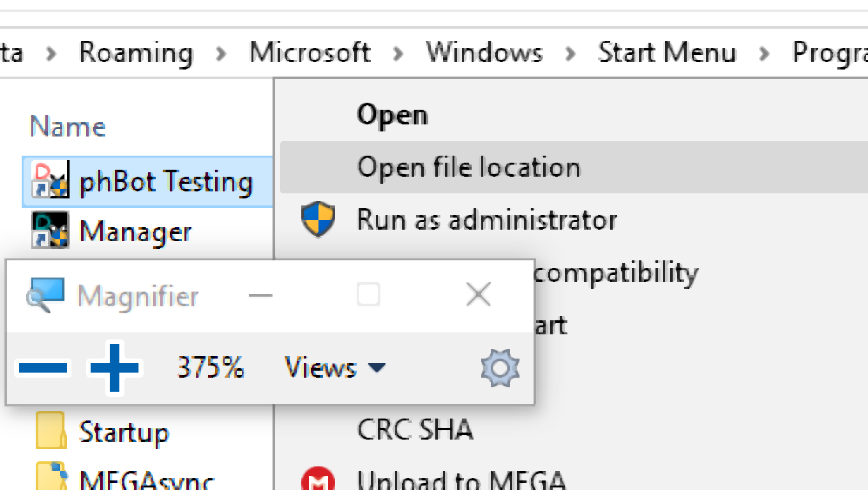Expand the chevron after Start Menu in breadcrumb

click(764, 53)
